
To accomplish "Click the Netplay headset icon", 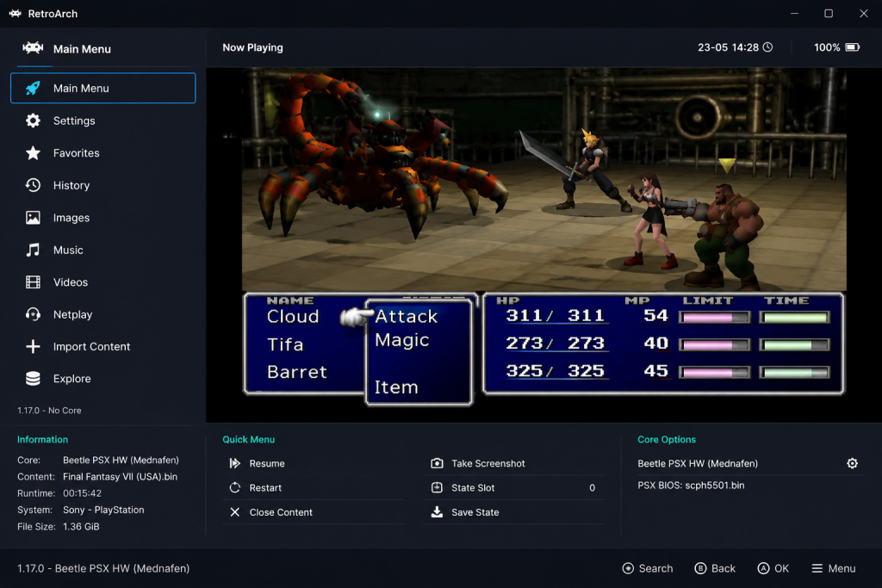I will coord(33,314).
